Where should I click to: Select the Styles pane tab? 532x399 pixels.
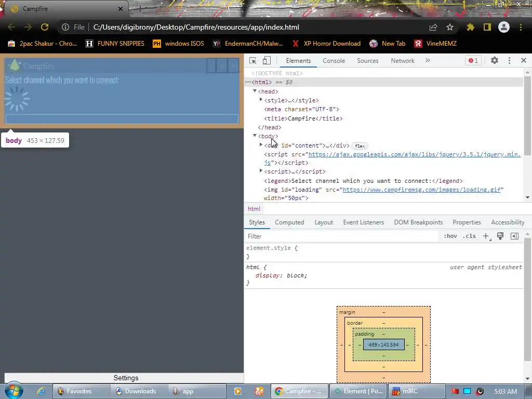257,222
